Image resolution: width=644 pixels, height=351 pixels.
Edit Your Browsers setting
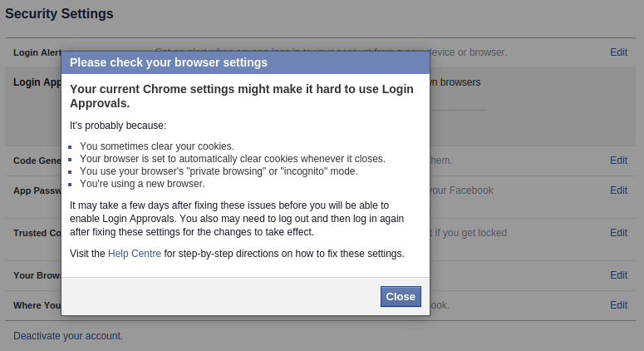point(618,275)
